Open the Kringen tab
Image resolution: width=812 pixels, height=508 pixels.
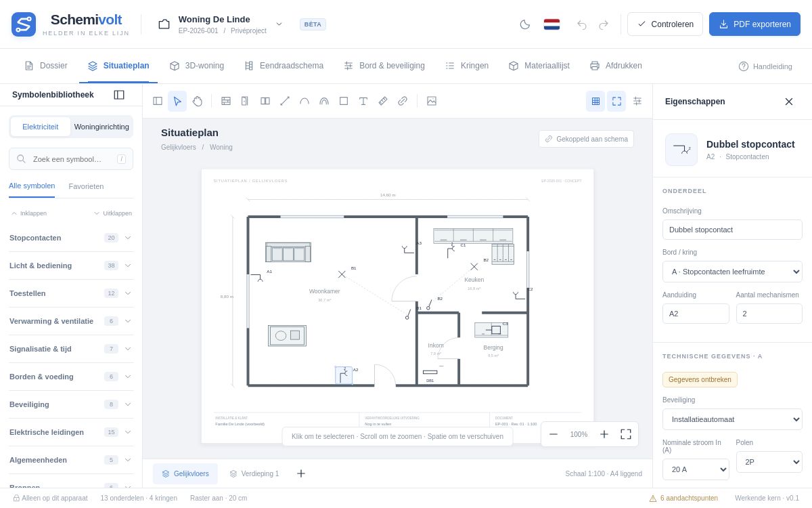coord(467,66)
